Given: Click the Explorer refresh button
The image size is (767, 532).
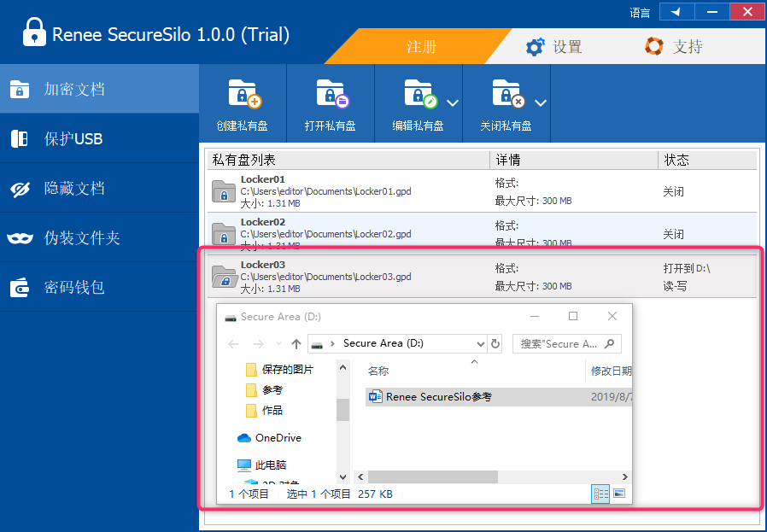Looking at the screenshot, I should point(495,344).
